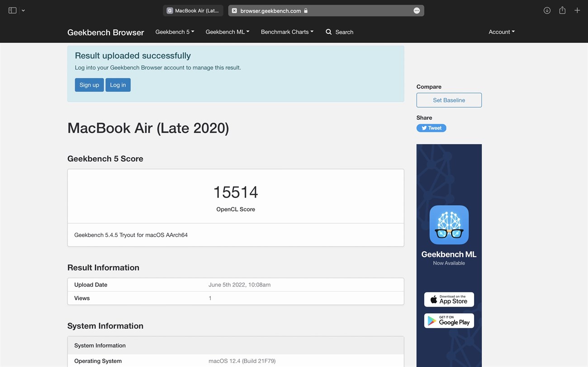
Task: Select the Geekbench 5.4.5 Tryout version text
Action: (131, 235)
